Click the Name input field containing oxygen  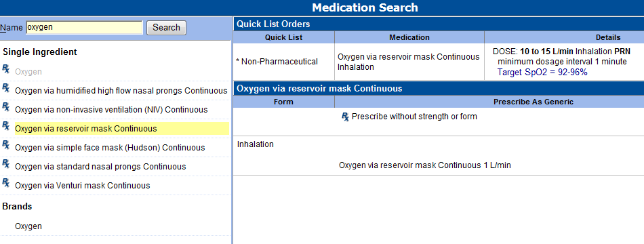(84, 28)
